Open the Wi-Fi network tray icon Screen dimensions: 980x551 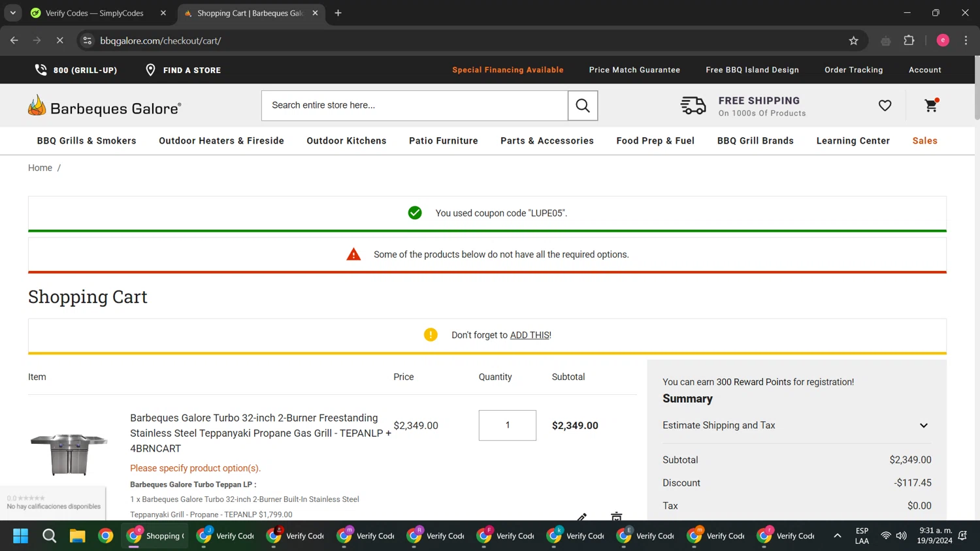click(885, 536)
